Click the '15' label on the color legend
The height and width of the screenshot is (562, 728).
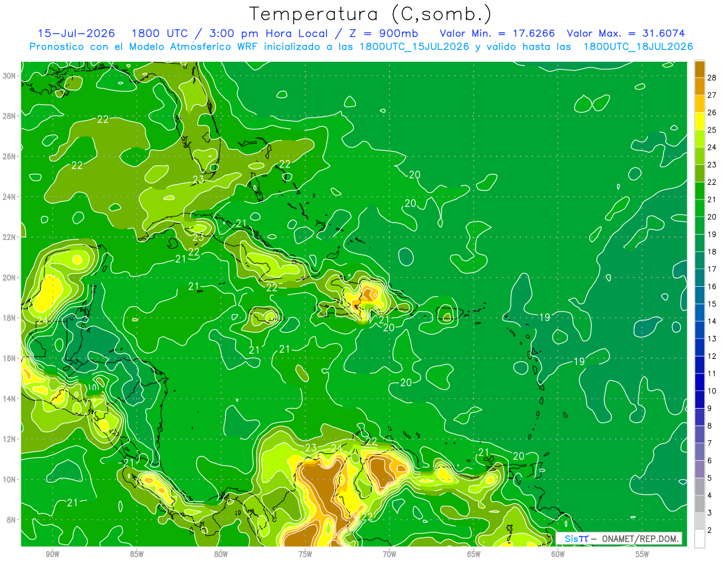[712, 304]
